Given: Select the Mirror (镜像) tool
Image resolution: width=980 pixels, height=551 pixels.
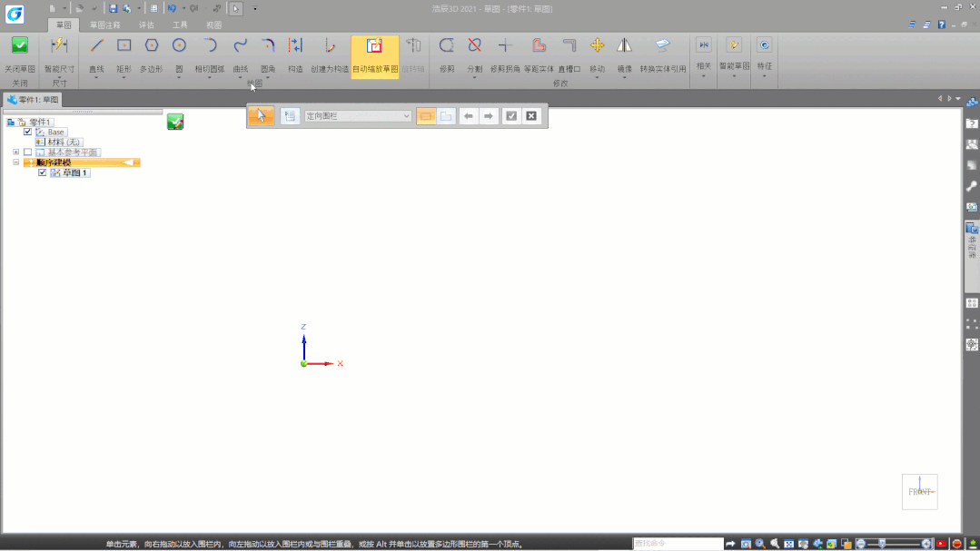Looking at the screenshot, I should click(624, 54).
